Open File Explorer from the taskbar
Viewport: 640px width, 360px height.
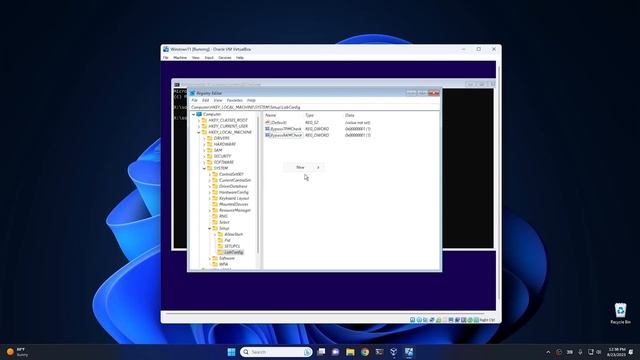click(350, 352)
